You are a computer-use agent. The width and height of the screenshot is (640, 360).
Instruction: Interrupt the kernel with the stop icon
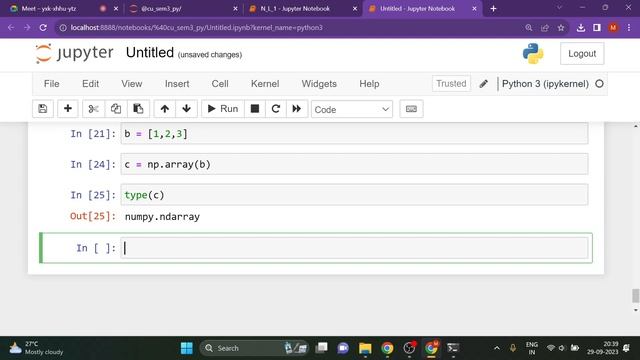(x=255, y=109)
